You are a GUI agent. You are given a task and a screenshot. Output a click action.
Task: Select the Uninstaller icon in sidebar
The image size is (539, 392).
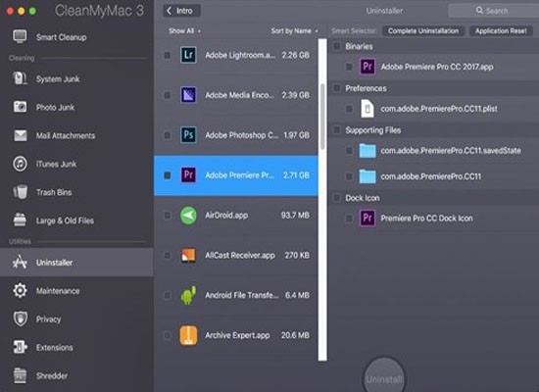[x=20, y=262]
